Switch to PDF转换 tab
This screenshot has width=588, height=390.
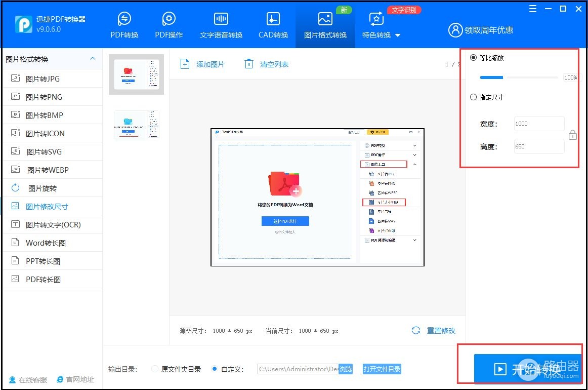(x=124, y=25)
